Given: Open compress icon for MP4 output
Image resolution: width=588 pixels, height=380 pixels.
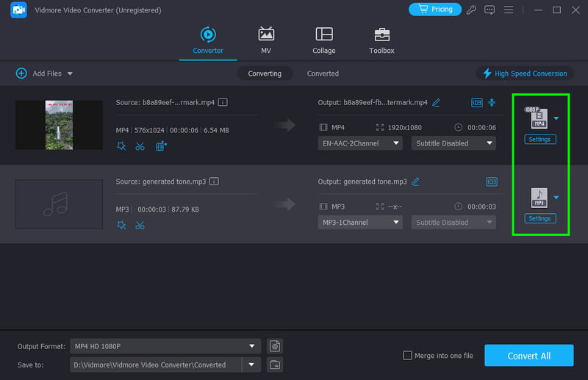Looking at the screenshot, I should coord(492,102).
